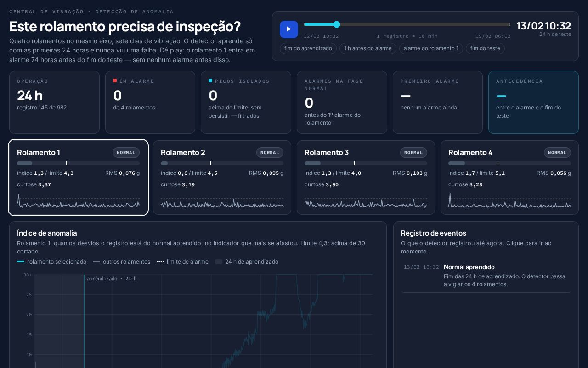
Task: Click the "limite de alarme" legend entry
Action: pyautogui.click(x=182, y=262)
